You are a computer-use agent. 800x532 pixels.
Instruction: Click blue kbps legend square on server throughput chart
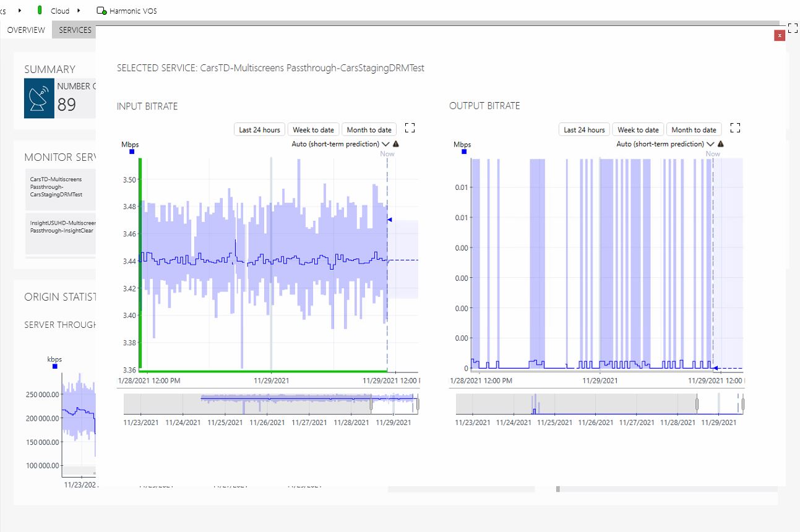click(x=55, y=367)
